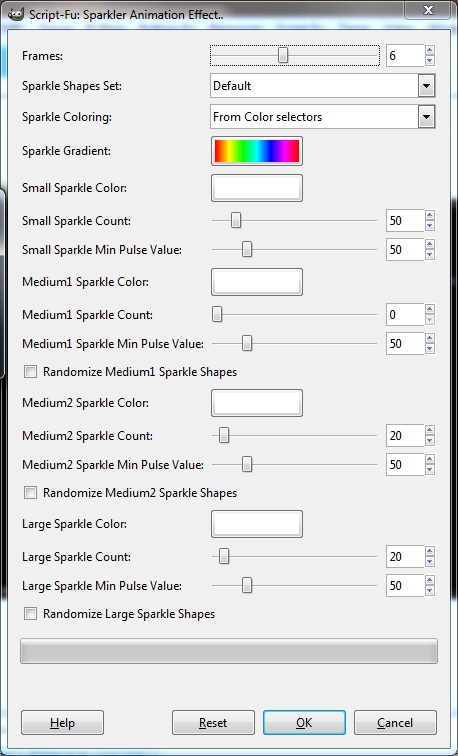Pick the Large Sparkle Color swatch
This screenshot has height=756, width=458.
click(257, 524)
